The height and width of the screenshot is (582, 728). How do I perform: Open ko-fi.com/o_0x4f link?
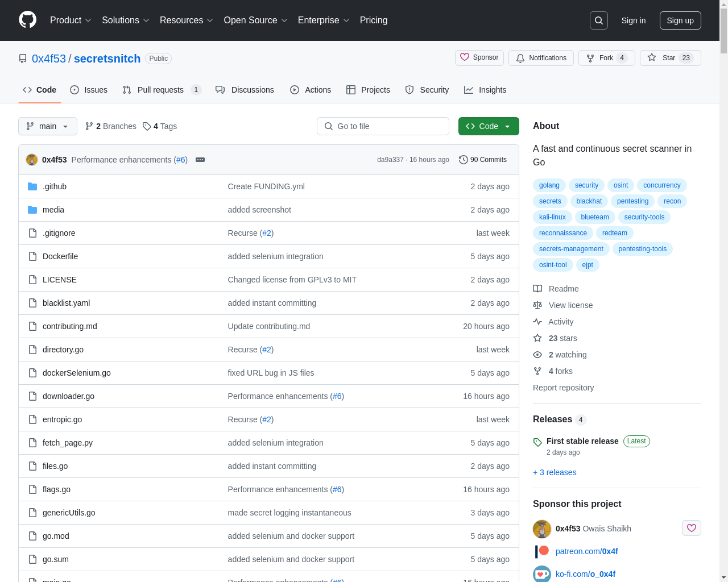click(x=585, y=574)
